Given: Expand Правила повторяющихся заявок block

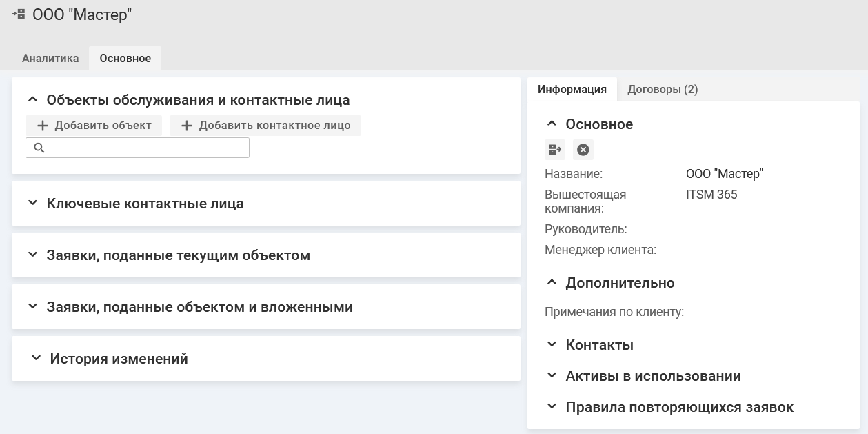Looking at the screenshot, I should click(x=551, y=407).
